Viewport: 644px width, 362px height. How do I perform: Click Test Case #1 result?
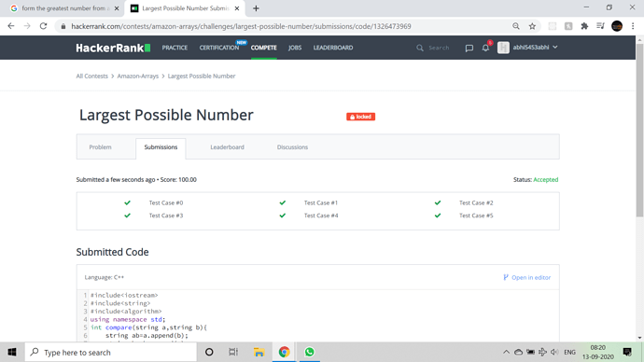321,202
